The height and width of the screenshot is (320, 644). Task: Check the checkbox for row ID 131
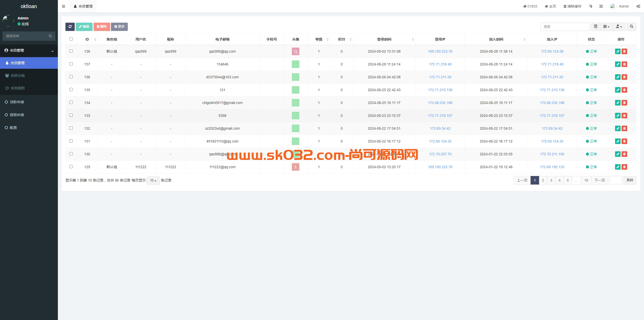pos(71,141)
